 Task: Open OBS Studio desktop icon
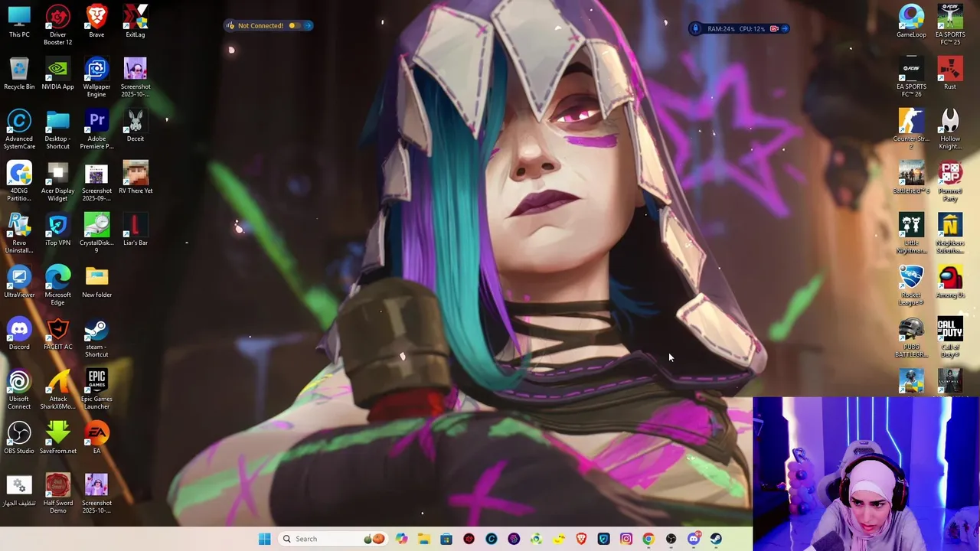coord(19,438)
